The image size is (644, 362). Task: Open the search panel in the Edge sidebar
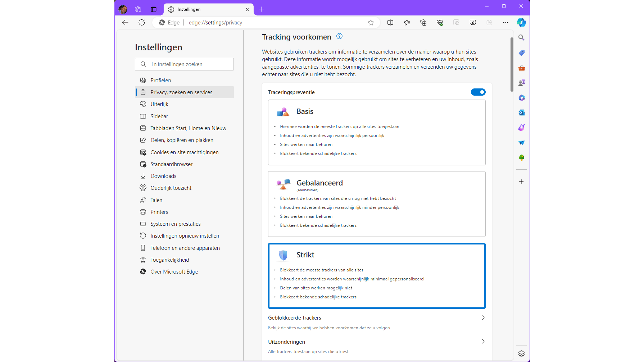(x=521, y=37)
